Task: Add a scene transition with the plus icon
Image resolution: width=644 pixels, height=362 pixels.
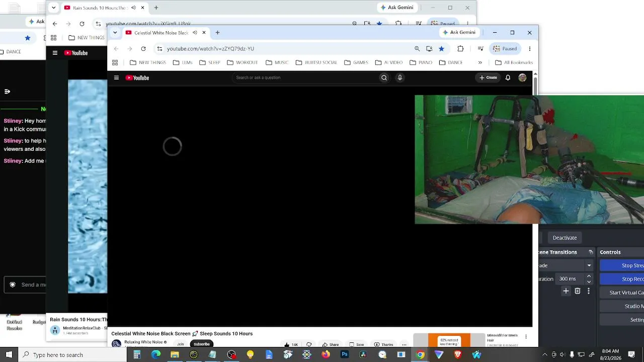Action: (x=566, y=291)
